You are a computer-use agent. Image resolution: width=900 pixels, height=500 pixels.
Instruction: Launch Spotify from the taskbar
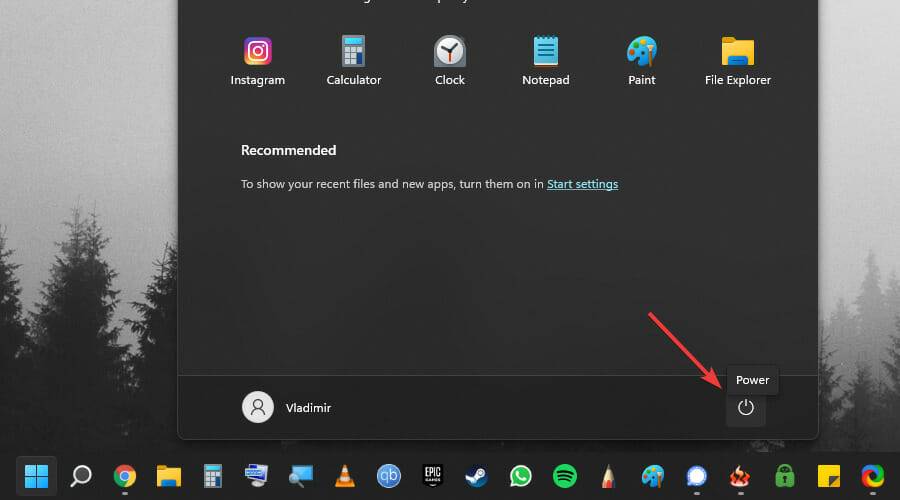565,476
